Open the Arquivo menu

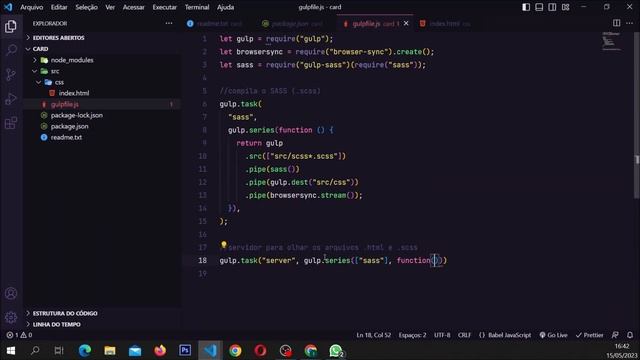(x=31, y=7)
